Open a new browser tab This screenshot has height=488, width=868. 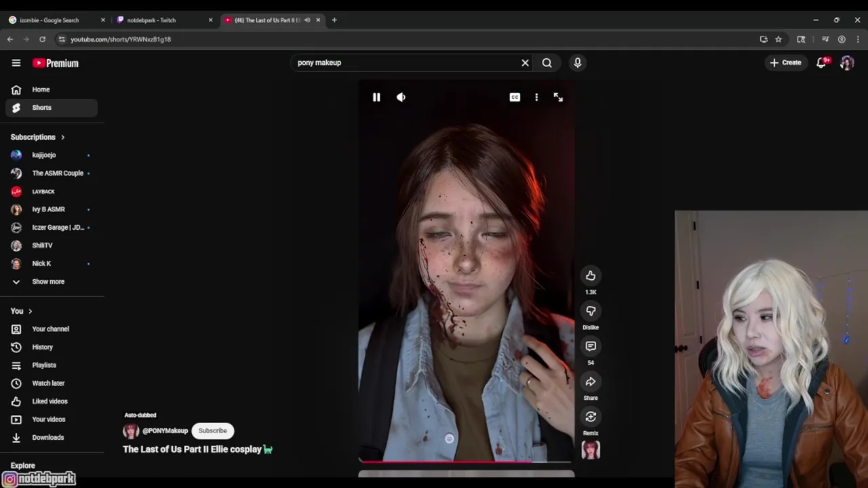(x=334, y=20)
